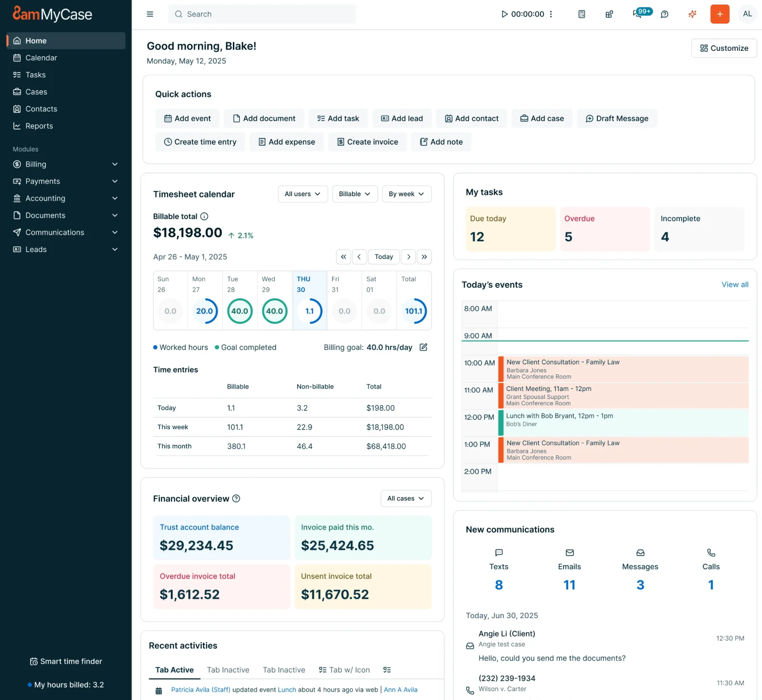Open Smart time finder at sidebar bottom
The width and height of the screenshot is (762, 700).
pos(66,661)
